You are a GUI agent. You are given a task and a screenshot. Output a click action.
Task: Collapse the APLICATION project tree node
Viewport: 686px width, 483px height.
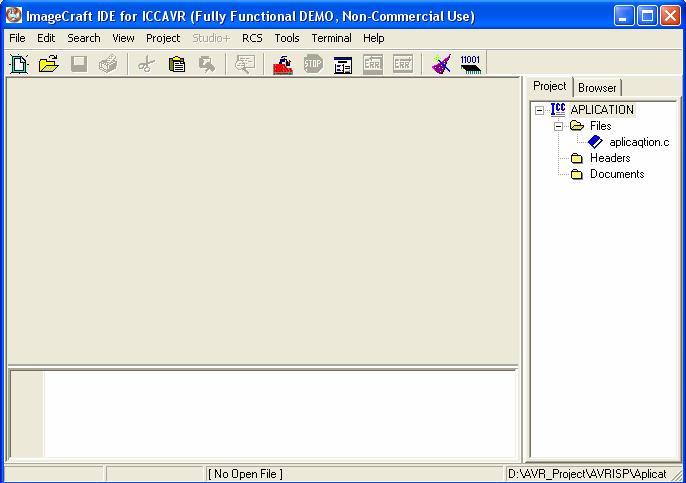pos(540,110)
